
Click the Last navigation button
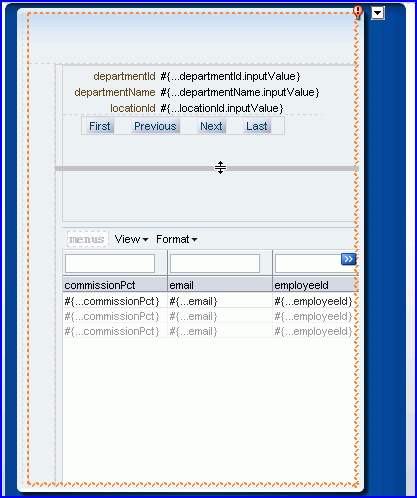pos(257,126)
